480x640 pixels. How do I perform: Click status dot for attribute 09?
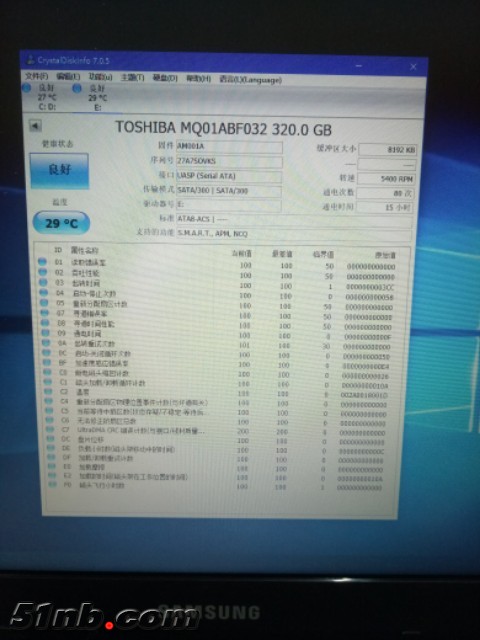[x=46, y=333]
